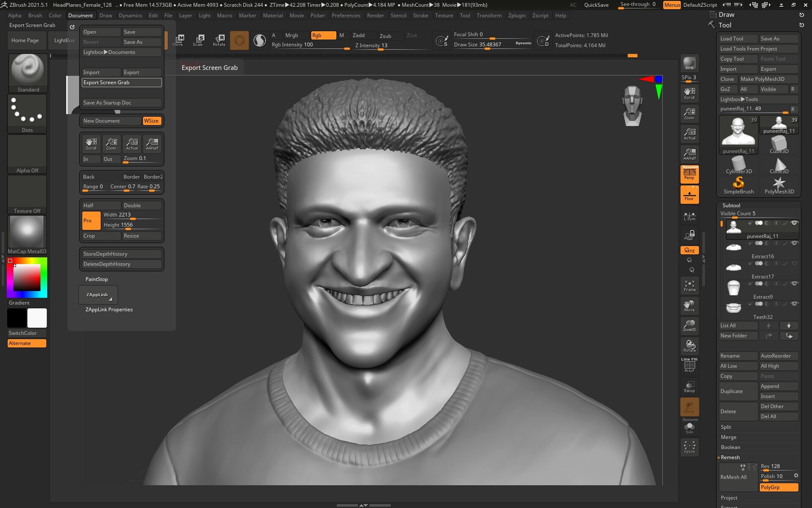Select the Scroll tool on the right shelf

[x=689, y=93]
